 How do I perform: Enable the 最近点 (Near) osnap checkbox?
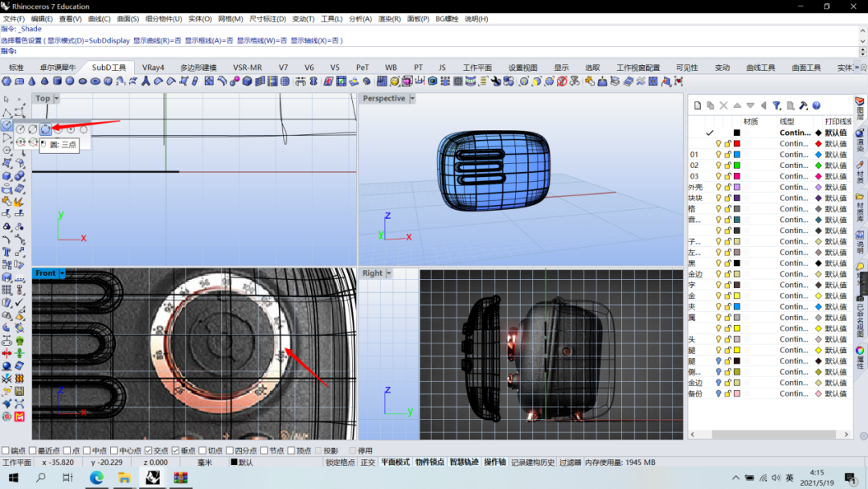[x=32, y=450]
